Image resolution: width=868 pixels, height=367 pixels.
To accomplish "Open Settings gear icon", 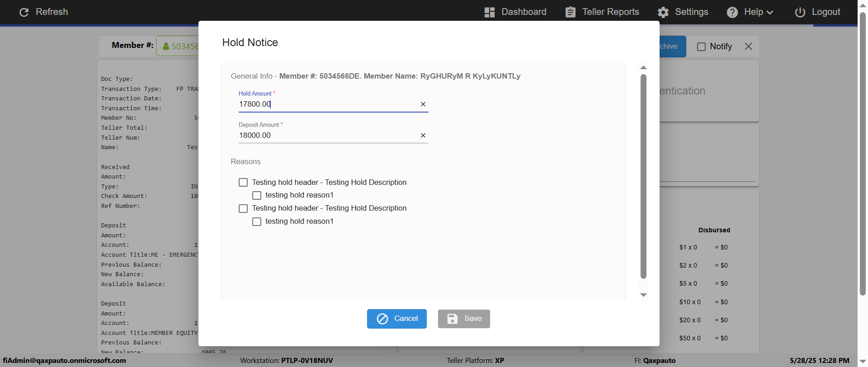I will pos(663,12).
